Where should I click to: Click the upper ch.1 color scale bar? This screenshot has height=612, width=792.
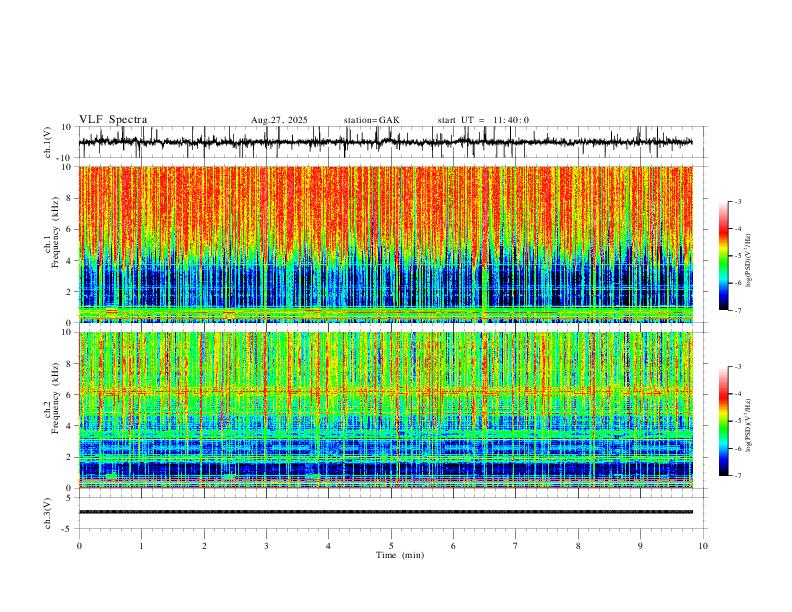tap(724, 256)
